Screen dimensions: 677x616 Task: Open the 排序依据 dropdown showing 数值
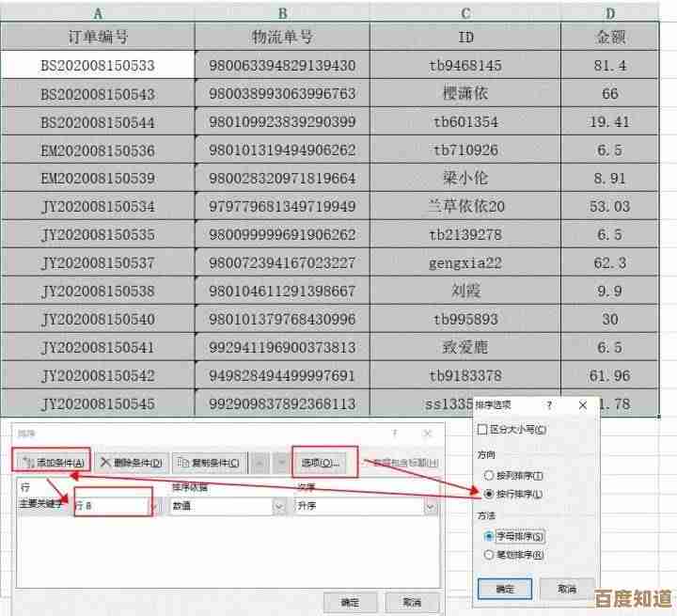tap(278, 506)
